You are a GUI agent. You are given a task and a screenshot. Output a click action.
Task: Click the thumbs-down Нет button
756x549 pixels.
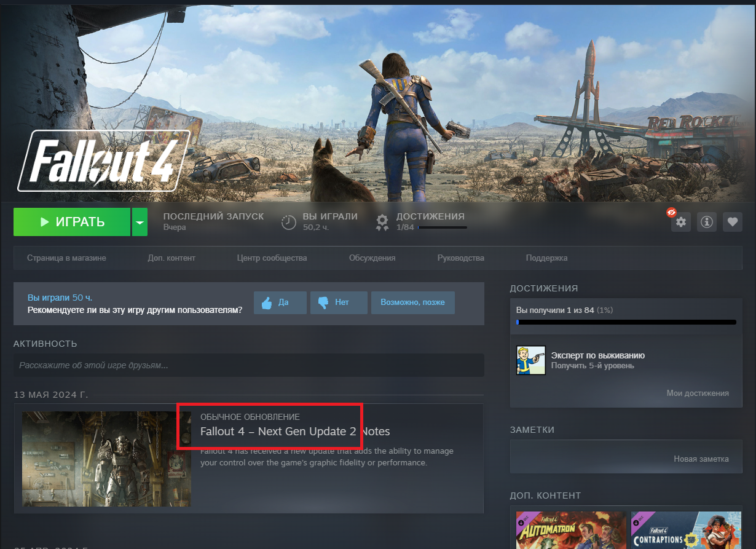point(339,302)
